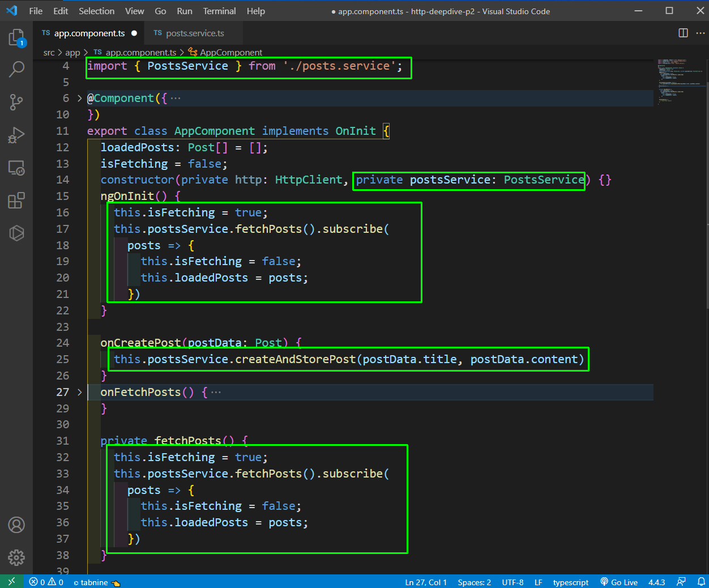Click 'private fetchPosts()' on line 31
This screenshot has width=709, height=588.
click(167, 441)
